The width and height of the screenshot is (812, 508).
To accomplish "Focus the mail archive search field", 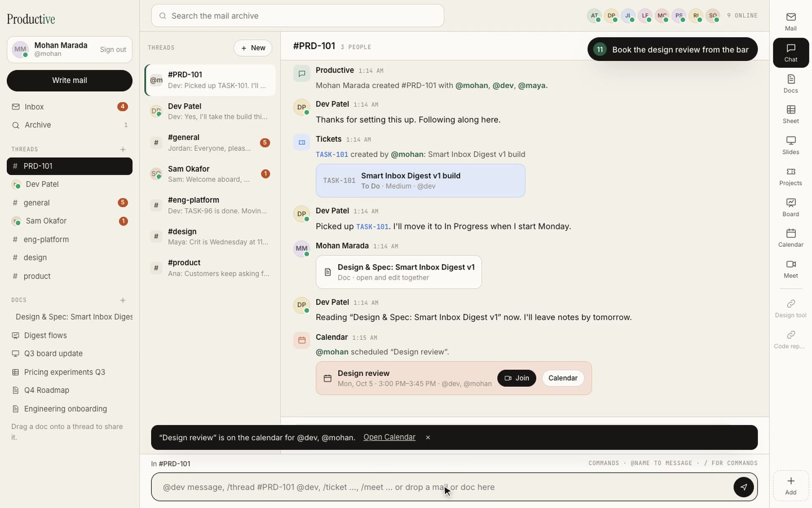I will coord(297,16).
